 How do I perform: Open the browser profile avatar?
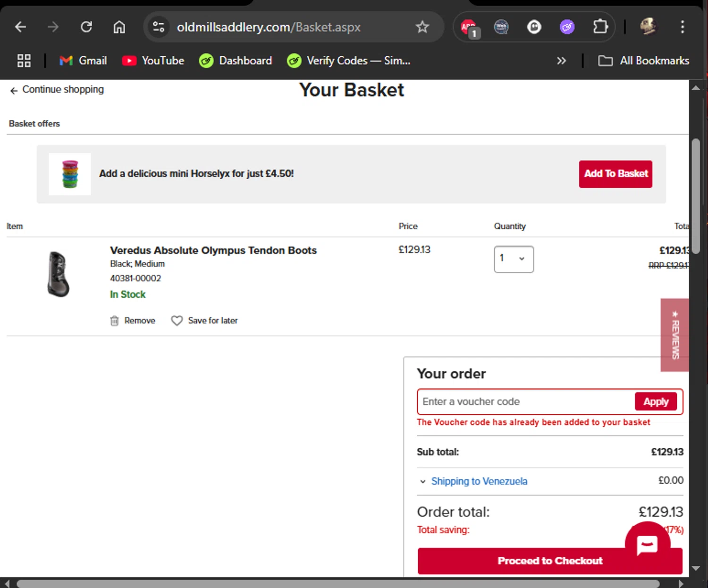649,26
